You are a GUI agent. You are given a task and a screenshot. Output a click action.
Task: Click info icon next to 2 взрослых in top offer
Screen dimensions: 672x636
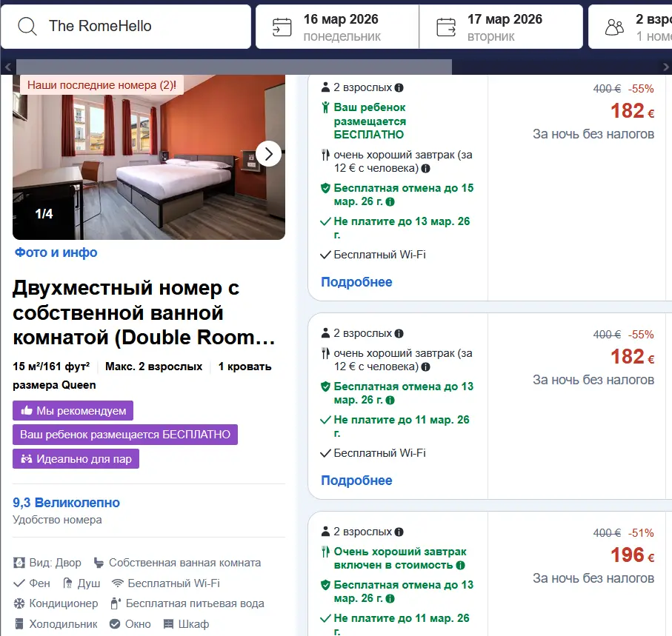(x=399, y=87)
